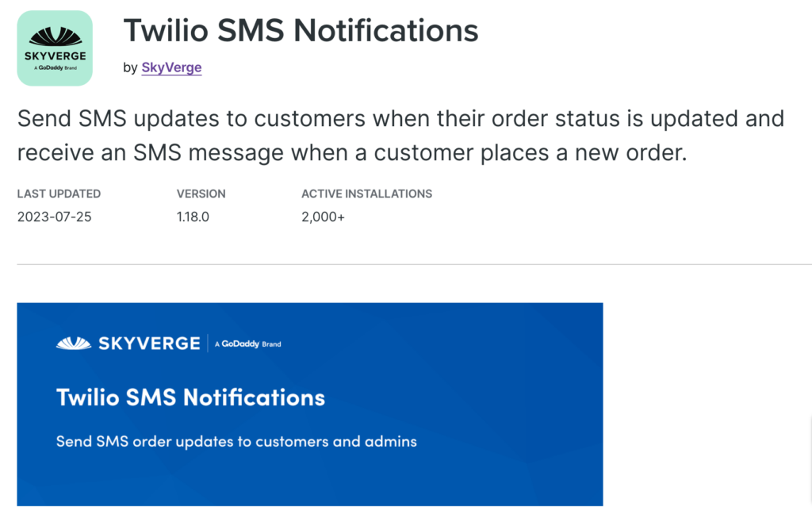Click the banner subtitle about SMS order updates
812x526 pixels.
[x=236, y=441]
